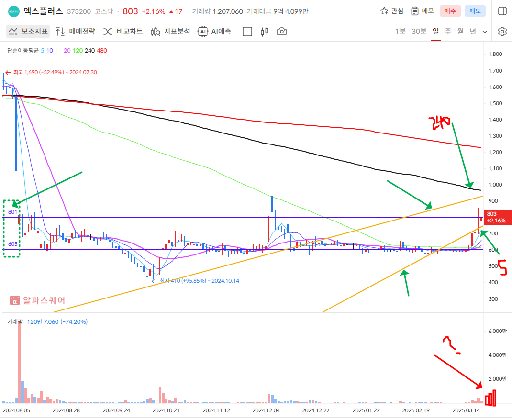
Task: Click 최저 410 low price marker
Action: [x=196, y=281]
